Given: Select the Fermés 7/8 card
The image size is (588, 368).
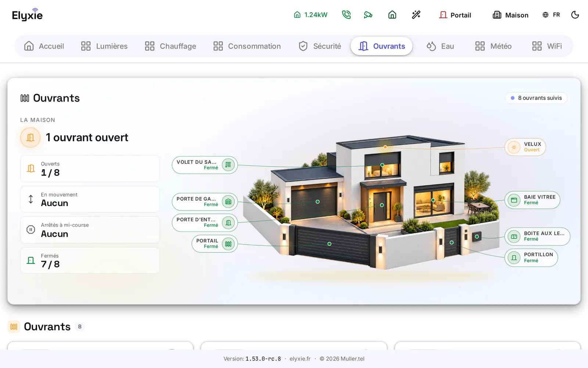Looking at the screenshot, I should pos(90,260).
